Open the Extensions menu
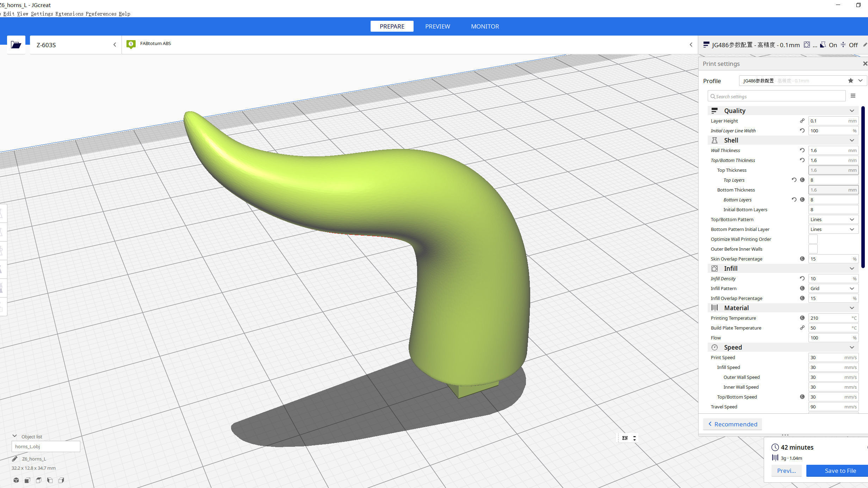Screen dimensions: 868x488 coord(69,14)
